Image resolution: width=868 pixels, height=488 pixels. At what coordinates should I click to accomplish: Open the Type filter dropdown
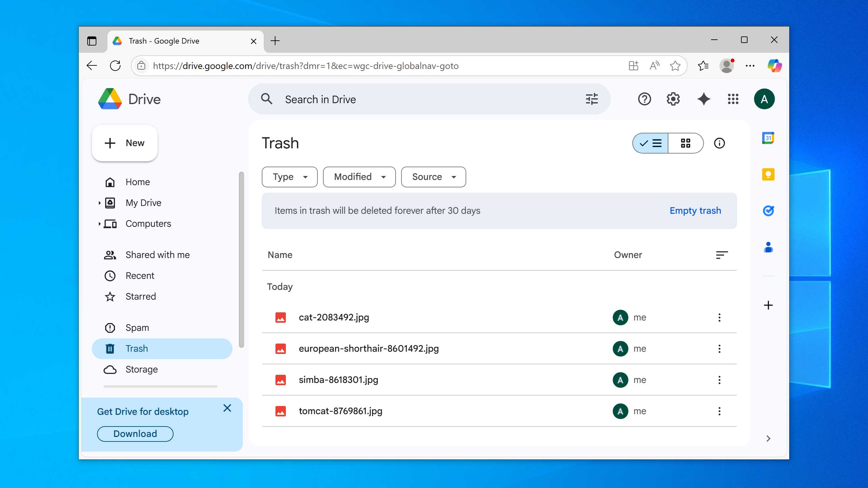click(x=289, y=177)
